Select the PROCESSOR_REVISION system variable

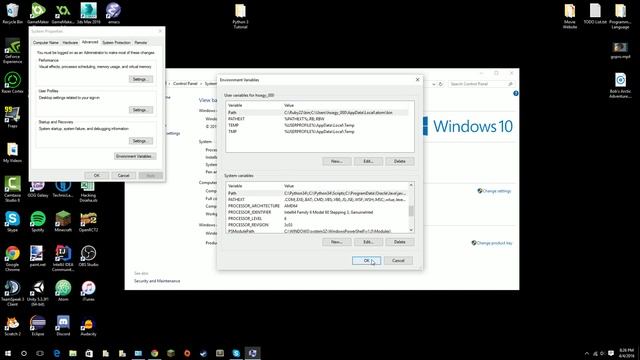pyautogui.click(x=317, y=225)
